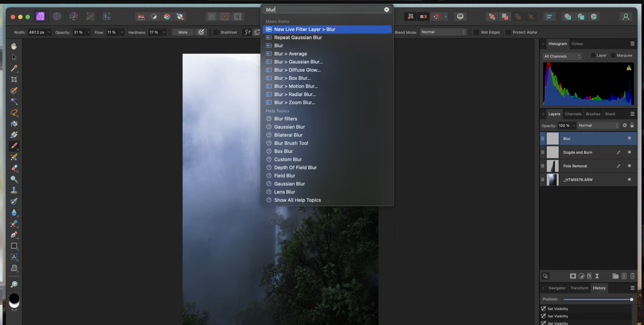
Task: Toggle visibility of _HTM5576.ARW layer
Action: [629, 180]
